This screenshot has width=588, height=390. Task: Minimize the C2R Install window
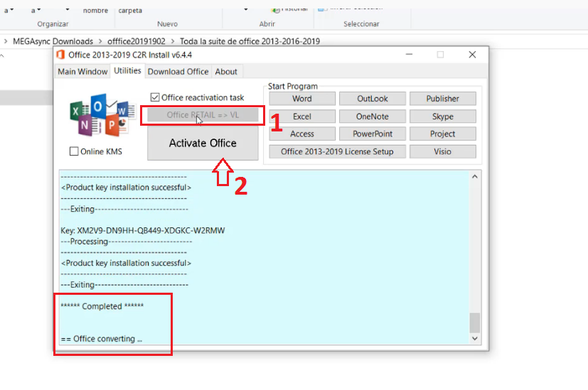pos(409,55)
